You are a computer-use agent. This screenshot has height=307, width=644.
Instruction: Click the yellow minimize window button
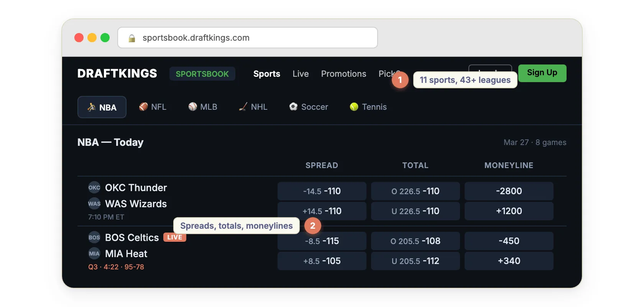(x=92, y=38)
